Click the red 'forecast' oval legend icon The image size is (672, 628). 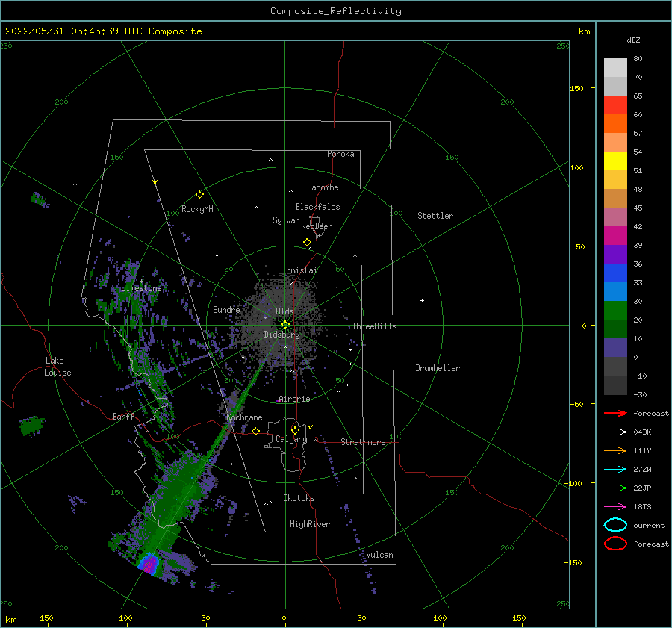(x=615, y=544)
